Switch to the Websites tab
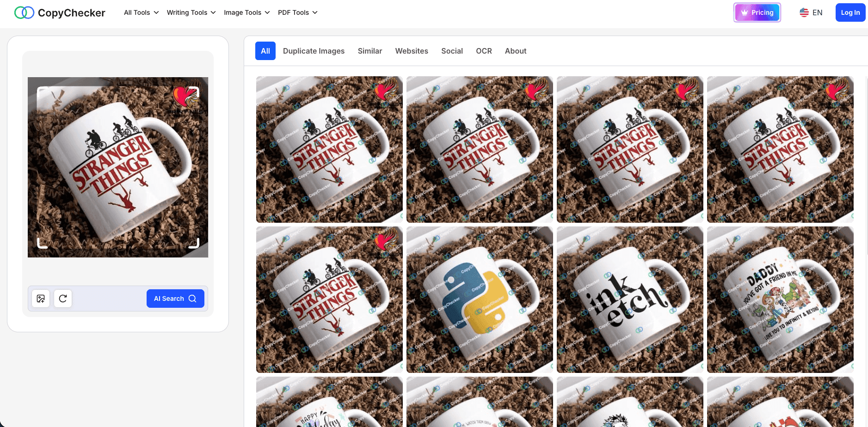Screen dimensions: 868x427 point(412,51)
